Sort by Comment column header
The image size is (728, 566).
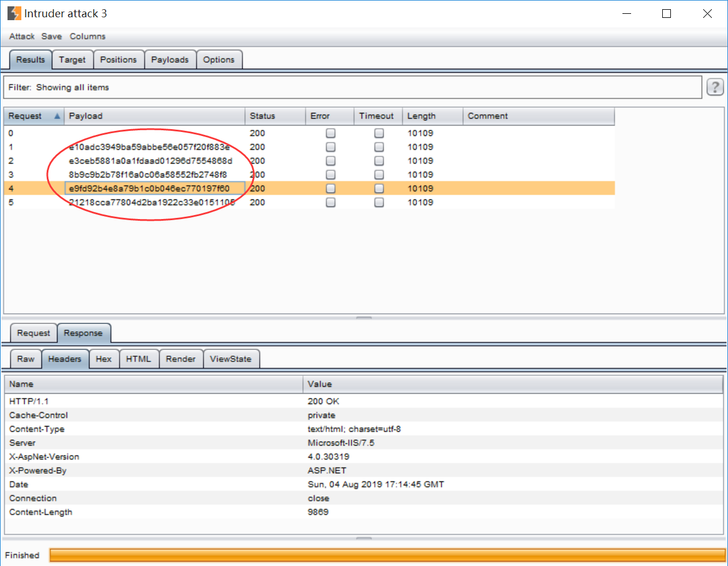pyautogui.click(x=539, y=116)
